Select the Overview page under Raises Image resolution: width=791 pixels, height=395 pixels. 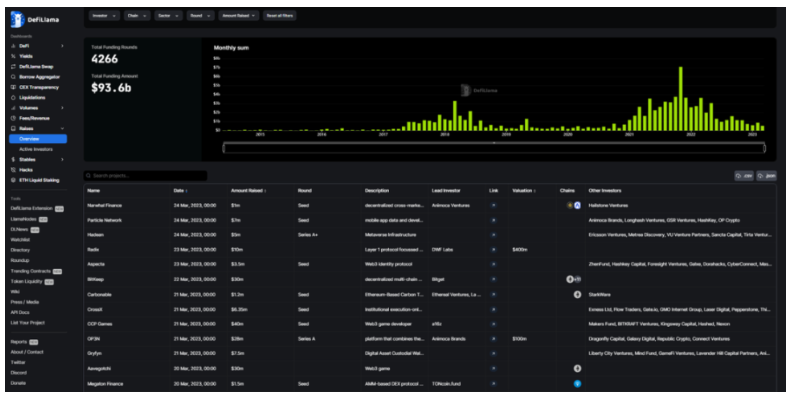(38, 139)
